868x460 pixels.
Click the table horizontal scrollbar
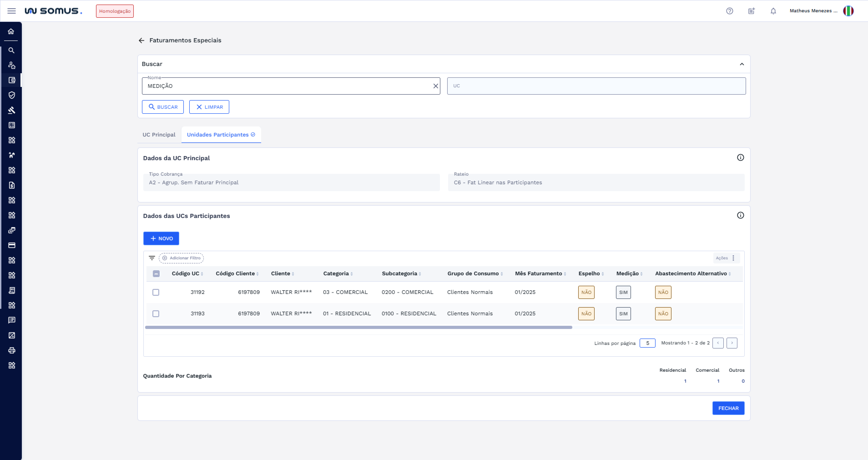pos(358,327)
